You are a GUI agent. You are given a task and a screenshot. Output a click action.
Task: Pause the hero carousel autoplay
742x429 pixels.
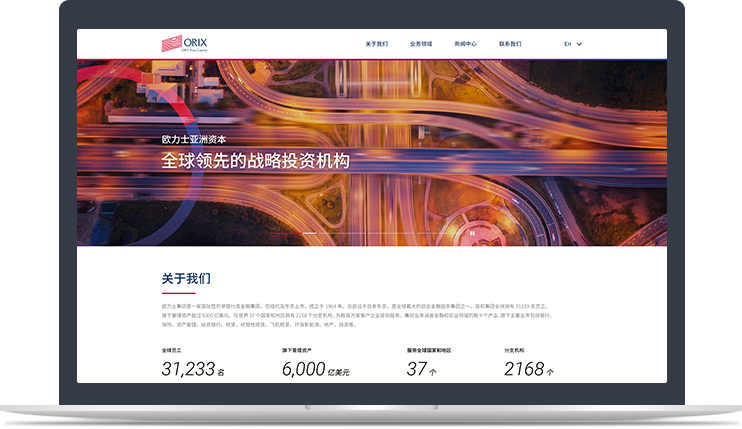click(x=472, y=233)
